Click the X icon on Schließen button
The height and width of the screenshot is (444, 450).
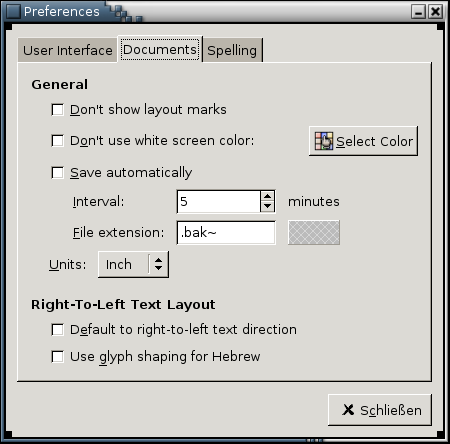pyautogui.click(x=348, y=410)
